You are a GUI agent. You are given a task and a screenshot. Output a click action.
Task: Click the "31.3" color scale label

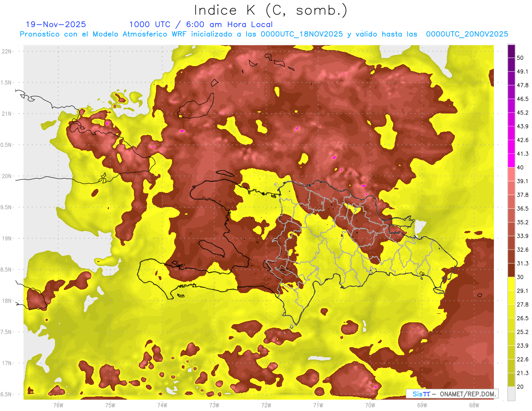[522, 263]
